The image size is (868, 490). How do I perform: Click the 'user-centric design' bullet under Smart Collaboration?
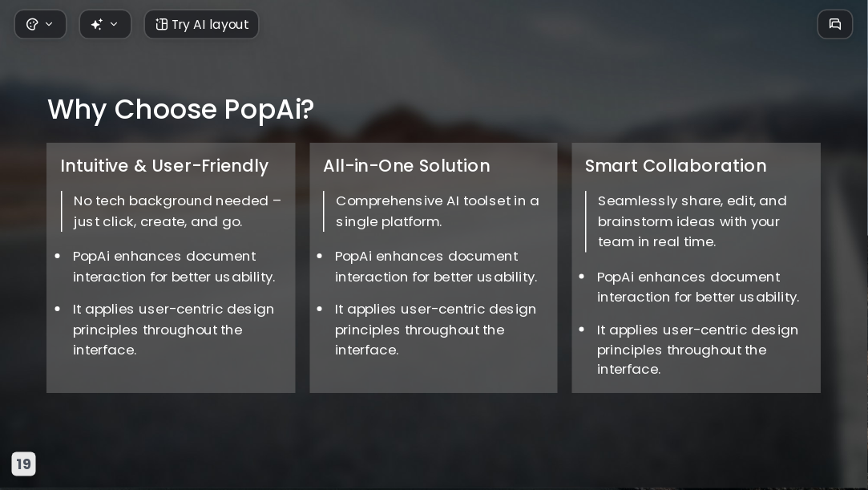(697, 350)
